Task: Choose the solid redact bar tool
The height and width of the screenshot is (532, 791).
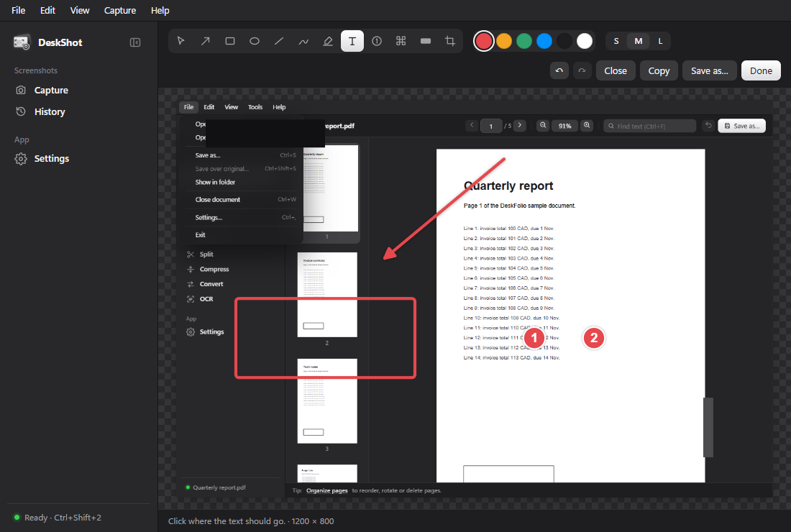Action: coord(426,42)
